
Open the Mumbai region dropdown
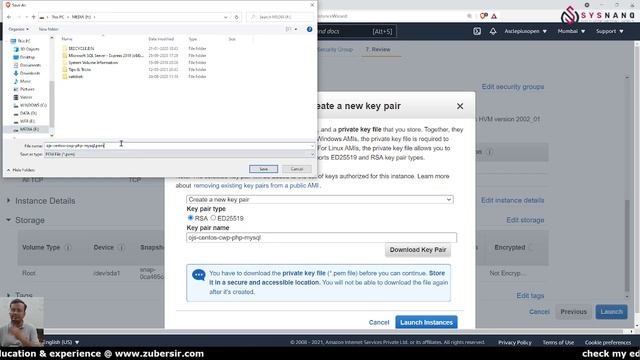[571, 31]
